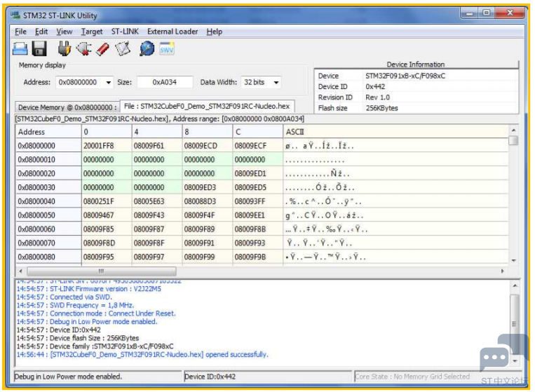The image size is (535, 392).
Task: Open the SWV viewer icon
Action: click(x=166, y=48)
